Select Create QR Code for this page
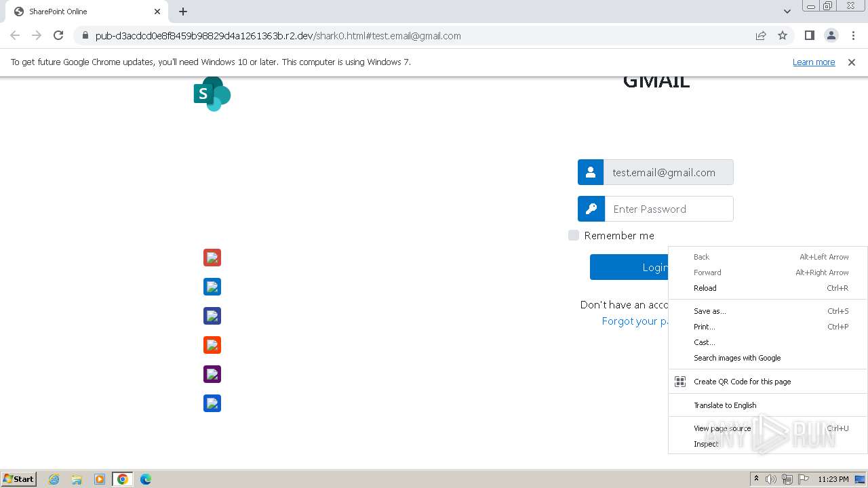The width and height of the screenshot is (868, 488). pos(768,382)
